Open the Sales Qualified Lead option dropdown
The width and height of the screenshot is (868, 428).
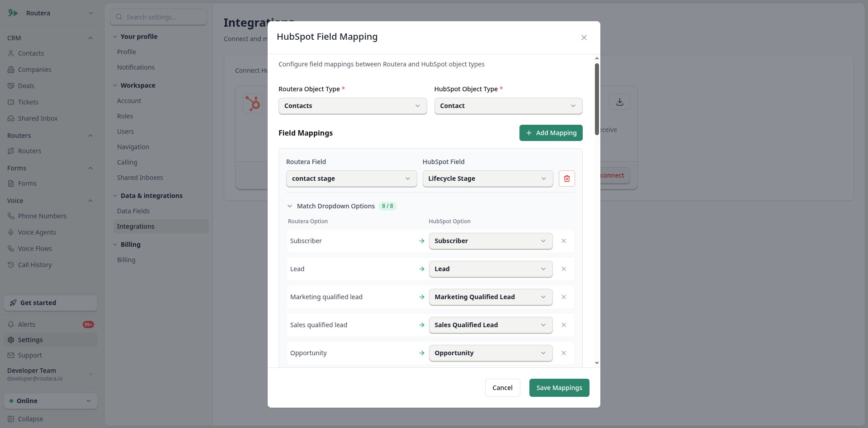click(491, 325)
